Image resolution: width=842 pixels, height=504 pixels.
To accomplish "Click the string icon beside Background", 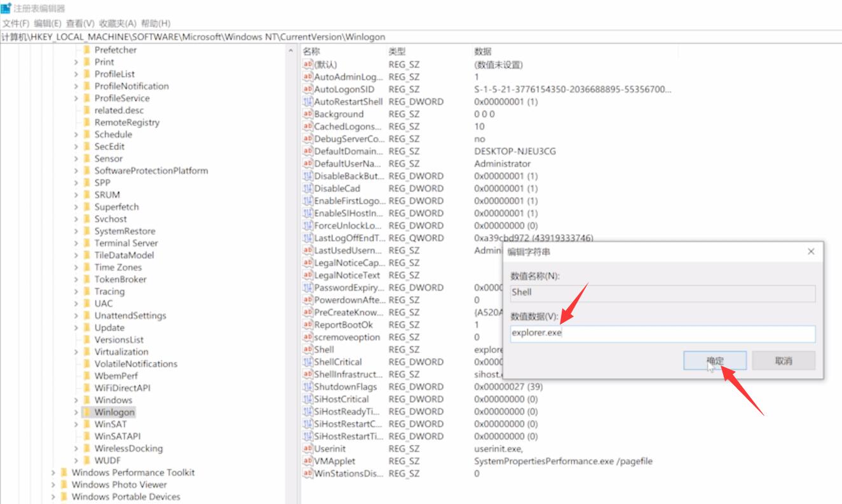I will (308, 114).
